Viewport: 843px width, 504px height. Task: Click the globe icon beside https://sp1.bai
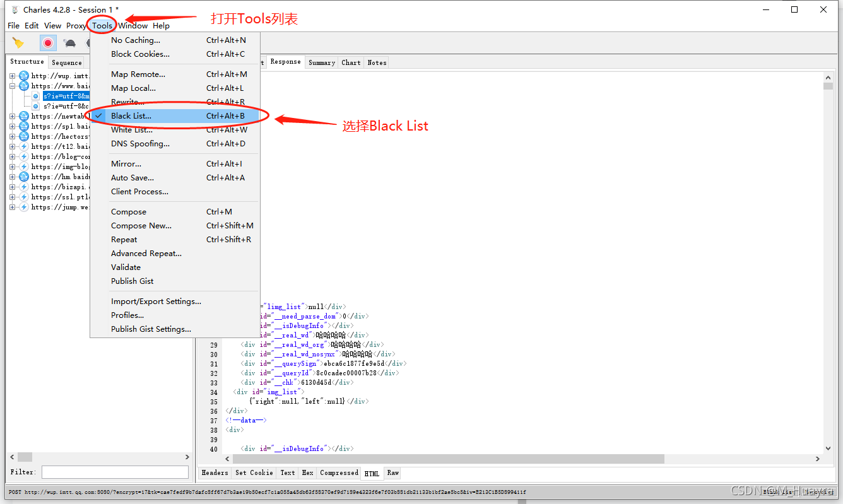coord(24,126)
